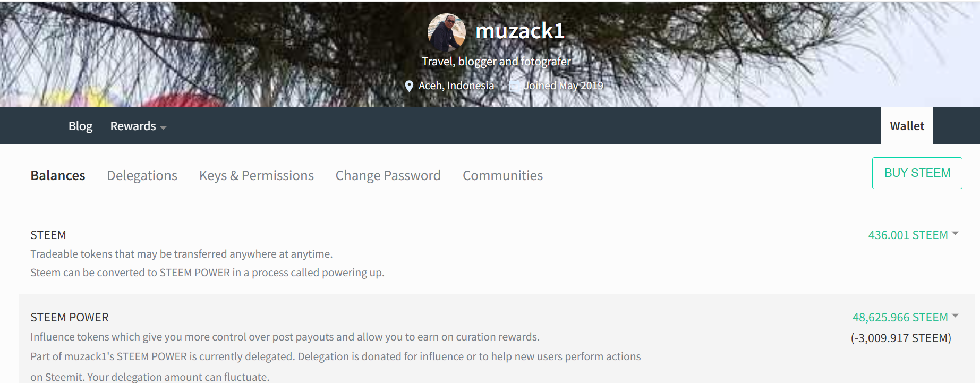Click the Joined May 2019 text

[563, 86]
